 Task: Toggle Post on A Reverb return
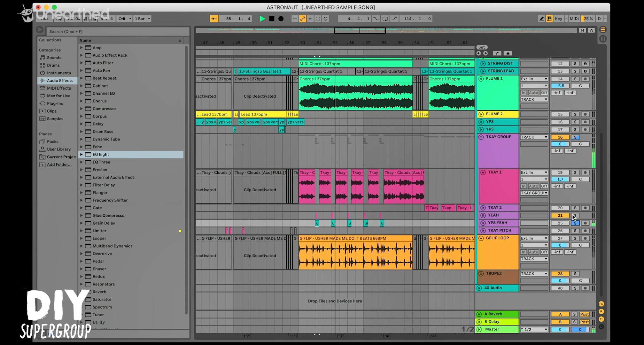click(584, 314)
